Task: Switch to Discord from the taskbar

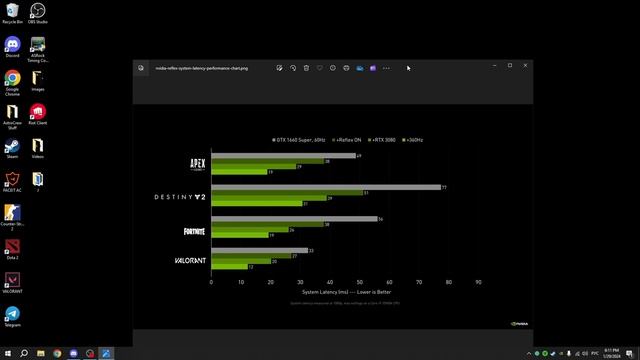Action: 73,353
